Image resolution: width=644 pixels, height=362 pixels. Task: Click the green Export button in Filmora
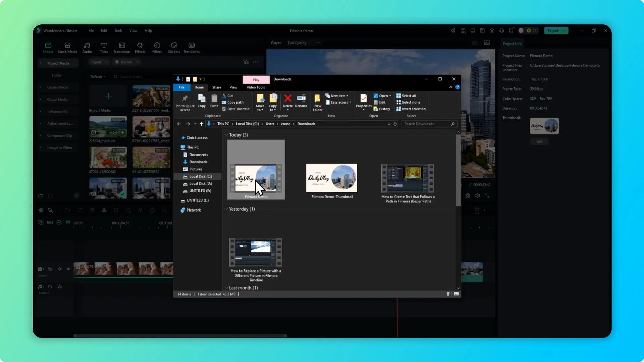pos(556,31)
